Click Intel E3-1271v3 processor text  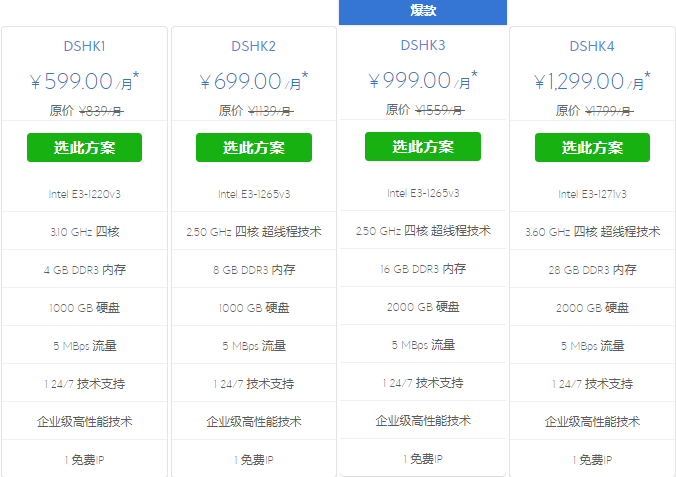point(592,194)
